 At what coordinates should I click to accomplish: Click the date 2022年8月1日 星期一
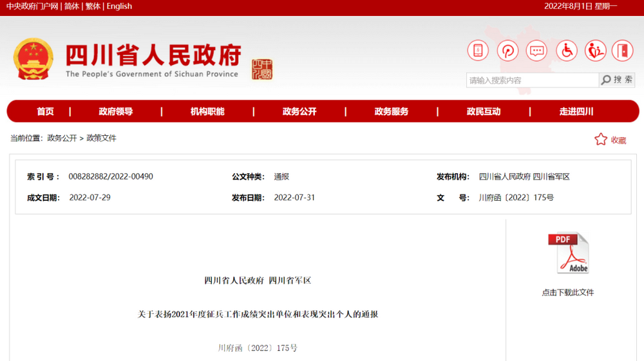point(581,6)
